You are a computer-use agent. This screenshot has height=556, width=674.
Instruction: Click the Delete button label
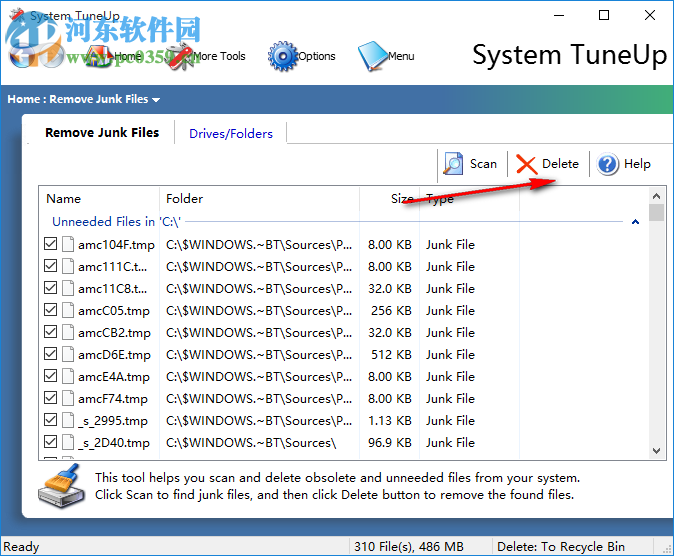[x=561, y=164]
